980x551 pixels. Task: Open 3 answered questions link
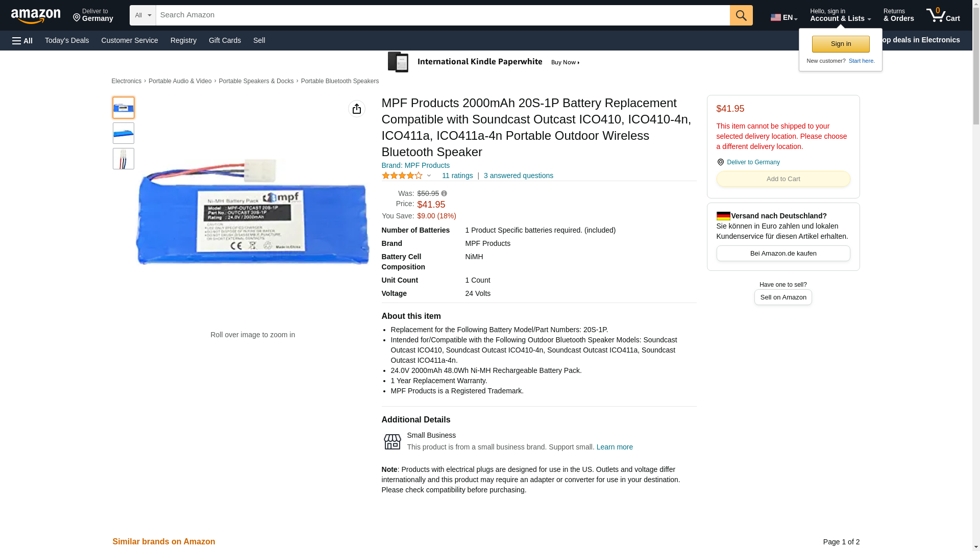pyautogui.click(x=519, y=176)
